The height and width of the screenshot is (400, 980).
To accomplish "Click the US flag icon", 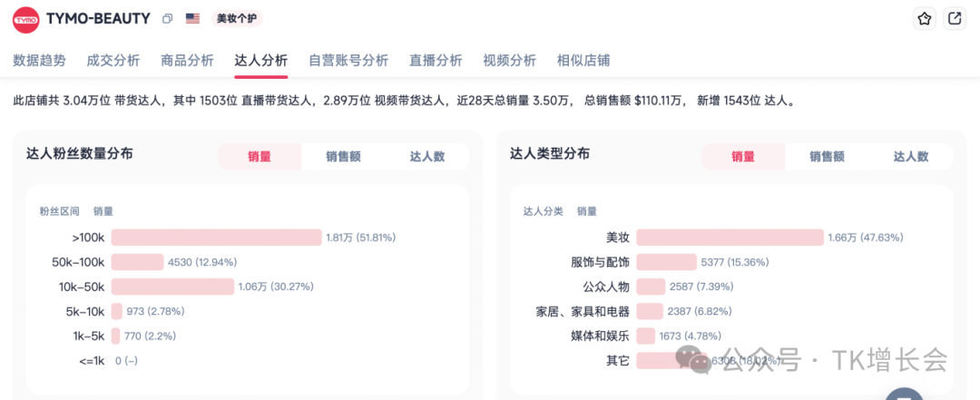I will pyautogui.click(x=192, y=19).
